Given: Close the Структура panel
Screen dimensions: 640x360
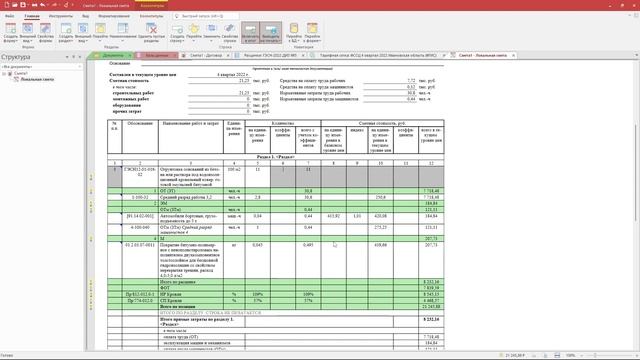Looking at the screenshot, I should pos(80,57).
